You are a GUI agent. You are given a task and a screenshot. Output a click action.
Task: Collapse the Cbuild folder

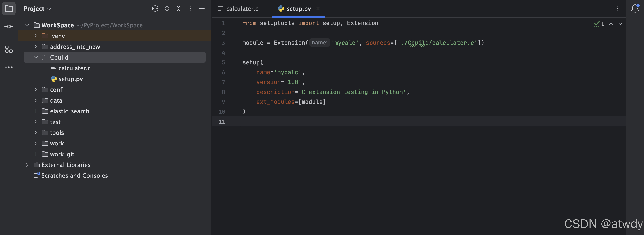[36, 57]
